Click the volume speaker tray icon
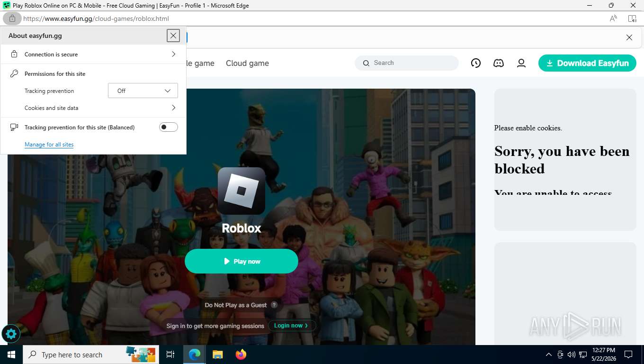This screenshot has width=644, height=364. pos(571,355)
